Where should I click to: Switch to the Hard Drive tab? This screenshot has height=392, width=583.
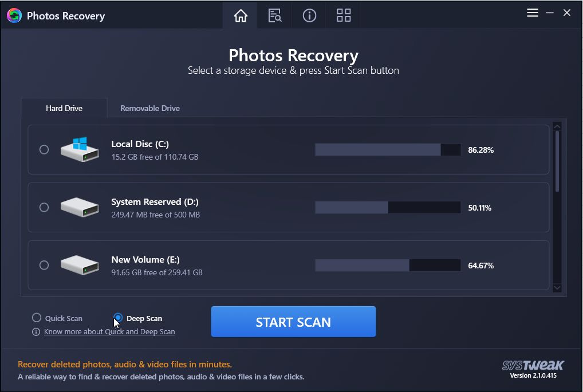(x=64, y=108)
